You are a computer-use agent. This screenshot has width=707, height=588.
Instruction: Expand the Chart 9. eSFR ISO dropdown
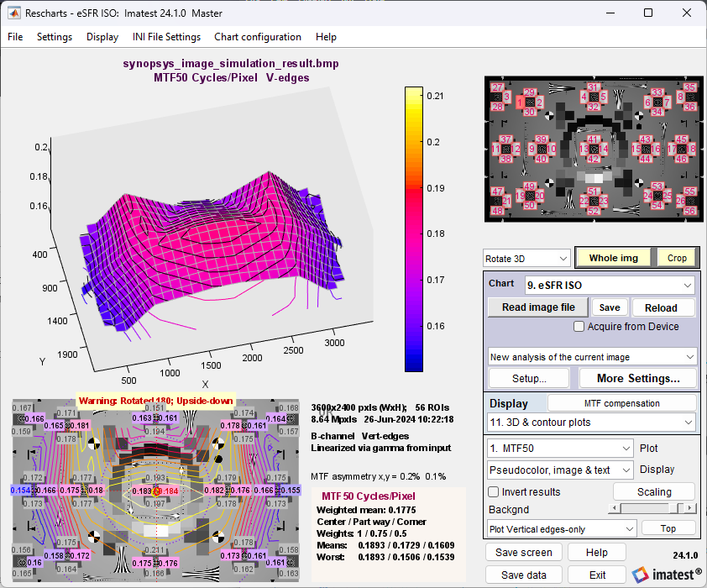[610, 285]
